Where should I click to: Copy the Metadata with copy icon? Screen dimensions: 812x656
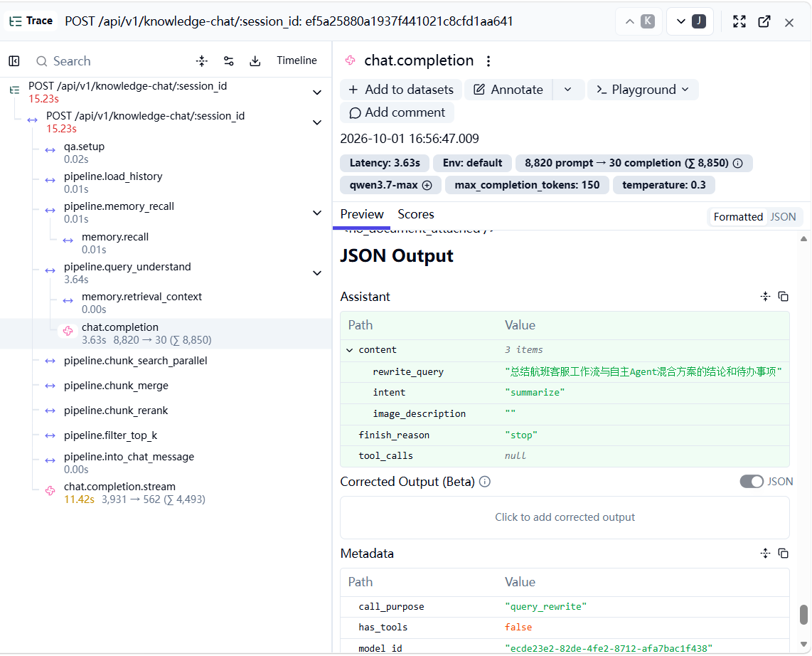[x=784, y=554]
